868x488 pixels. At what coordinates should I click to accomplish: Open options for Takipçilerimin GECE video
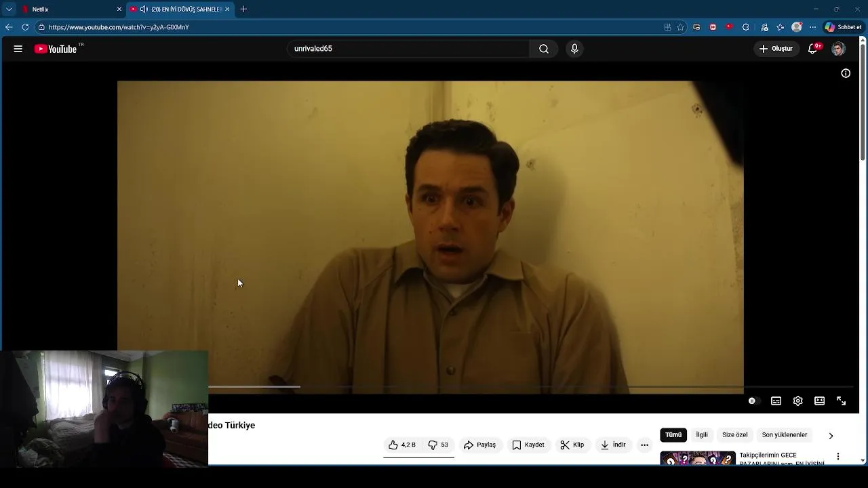[838, 457]
